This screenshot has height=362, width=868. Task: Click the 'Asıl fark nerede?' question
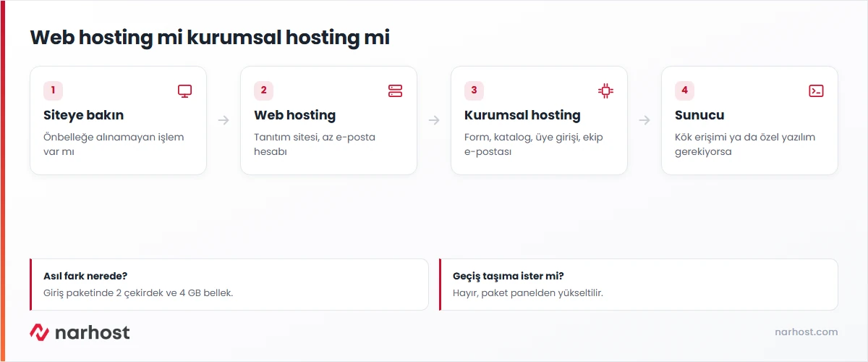coord(85,276)
